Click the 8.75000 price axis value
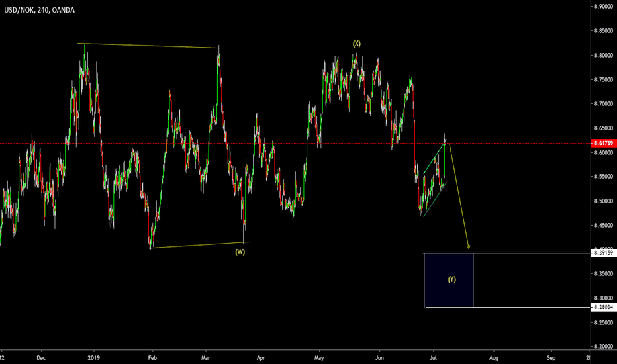This screenshot has height=364, width=617. pyautogui.click(x=604, y=79)
